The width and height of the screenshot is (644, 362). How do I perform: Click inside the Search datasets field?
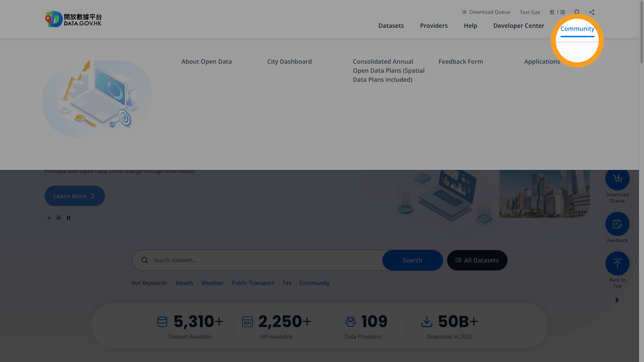tap(258, 260)
